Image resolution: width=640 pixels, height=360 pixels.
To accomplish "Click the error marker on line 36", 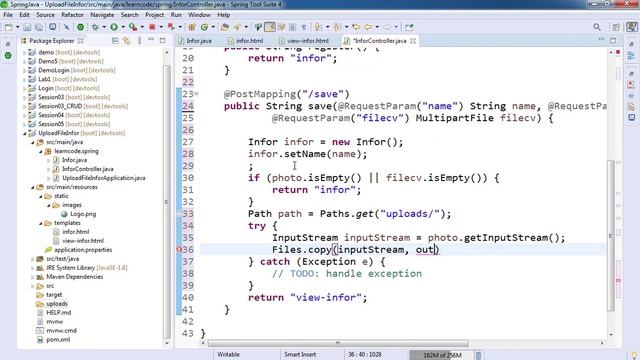I will click(x=179, y=249).
